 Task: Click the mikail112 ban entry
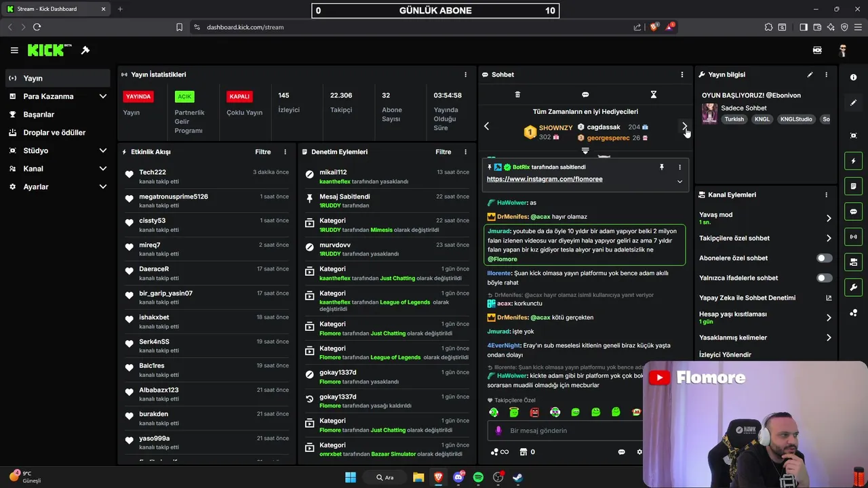tap(387, 176)
